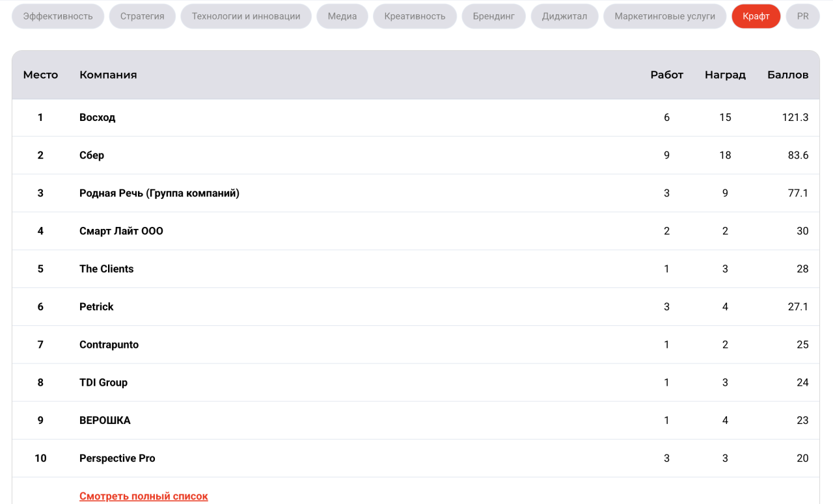Viewport: 833px width, 504px height.
Task: Open the Маркетинговые услуги tab
Action: click(x=664, y=16)
